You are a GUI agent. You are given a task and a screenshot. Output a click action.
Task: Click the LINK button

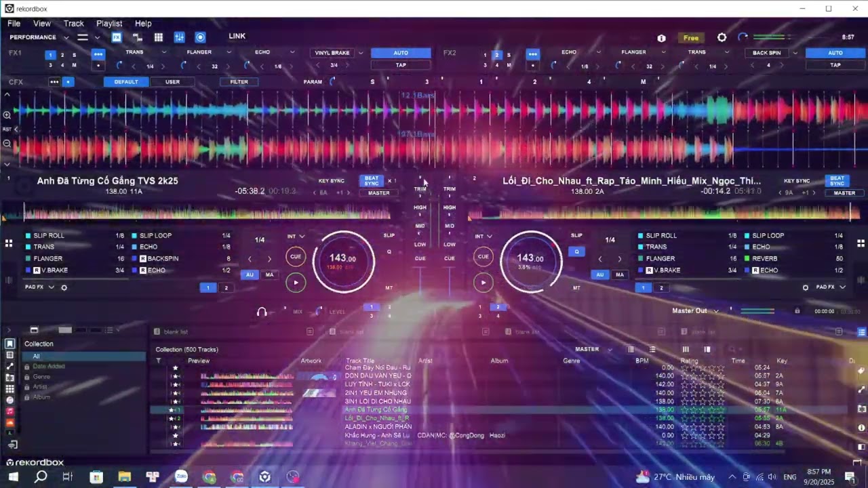point(237,36)
